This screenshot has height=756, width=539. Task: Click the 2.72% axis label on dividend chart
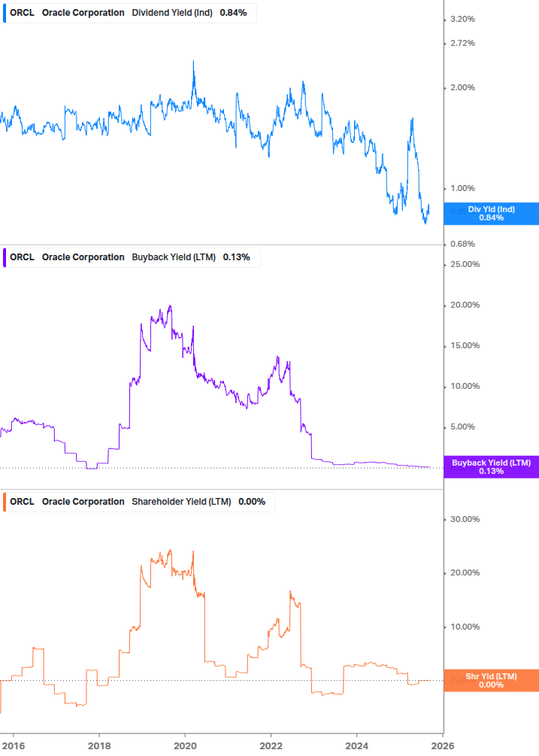(x=462, y=44)
